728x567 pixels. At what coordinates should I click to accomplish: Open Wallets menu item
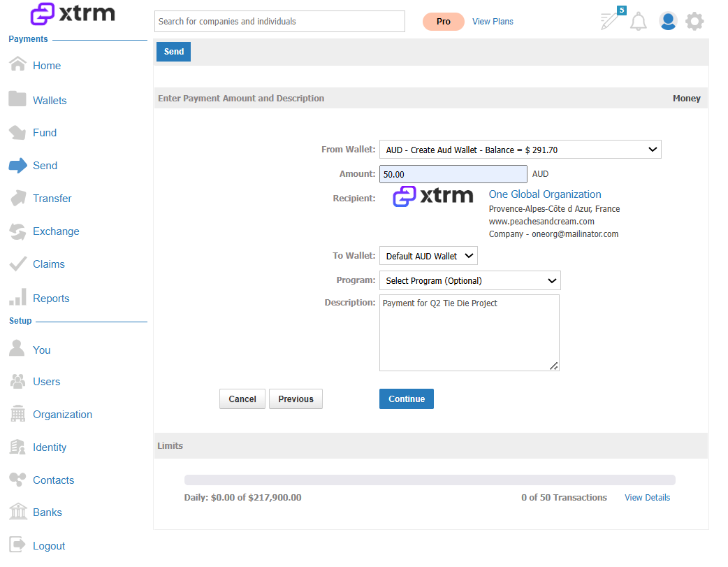click(x=50, y=101)
